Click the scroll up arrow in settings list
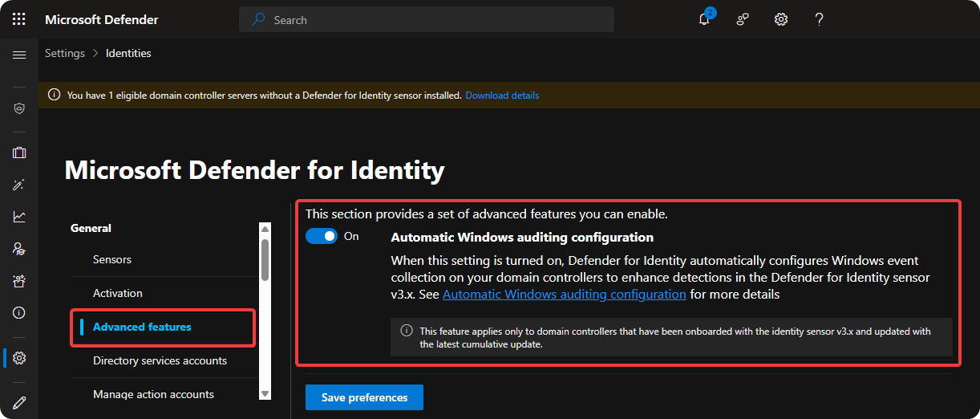 [x=265, y=229]
